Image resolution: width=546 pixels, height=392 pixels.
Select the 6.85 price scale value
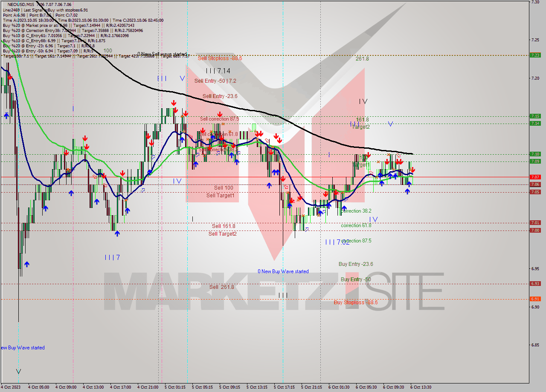pos(535,345)
